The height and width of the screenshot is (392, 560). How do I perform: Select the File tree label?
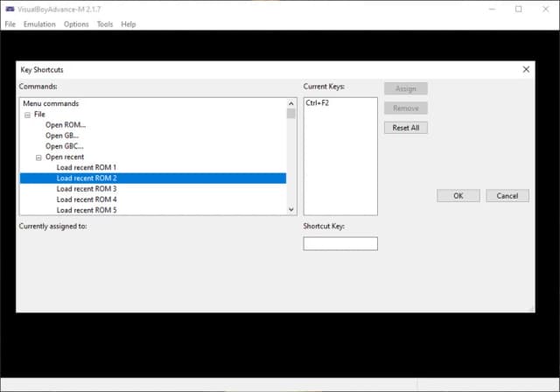point(39,115)
